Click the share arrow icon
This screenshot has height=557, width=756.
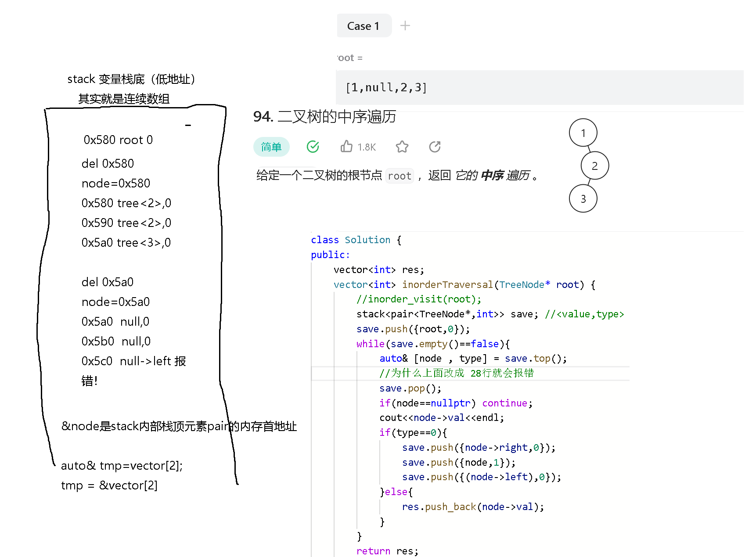[435, 147]
